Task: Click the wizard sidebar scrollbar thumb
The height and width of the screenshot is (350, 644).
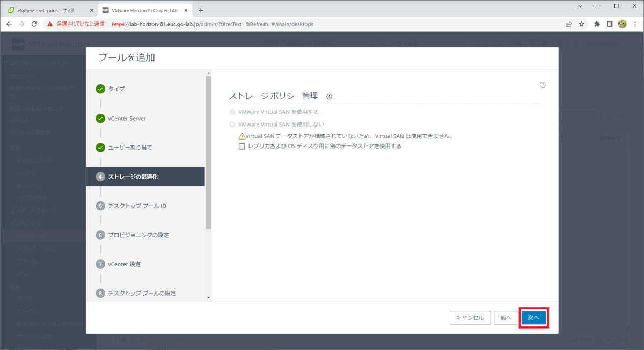Action: 208,153
